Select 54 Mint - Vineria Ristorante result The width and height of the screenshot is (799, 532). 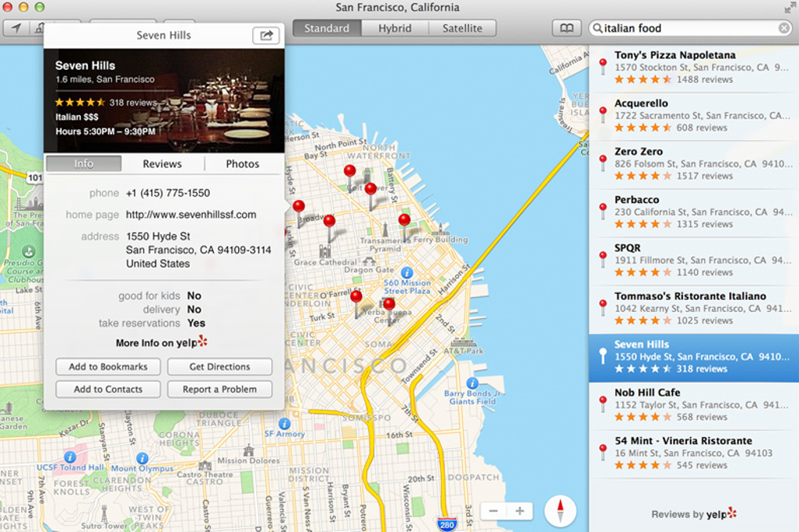pos(693,454)
